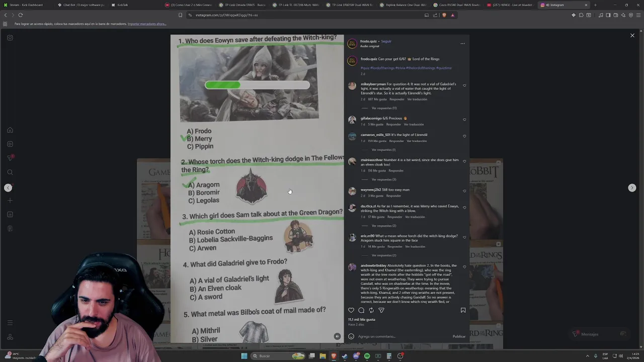Screen dimensions: 644x362
Task: Share the post with the paper plane icon
Action: tap(381, 310)
